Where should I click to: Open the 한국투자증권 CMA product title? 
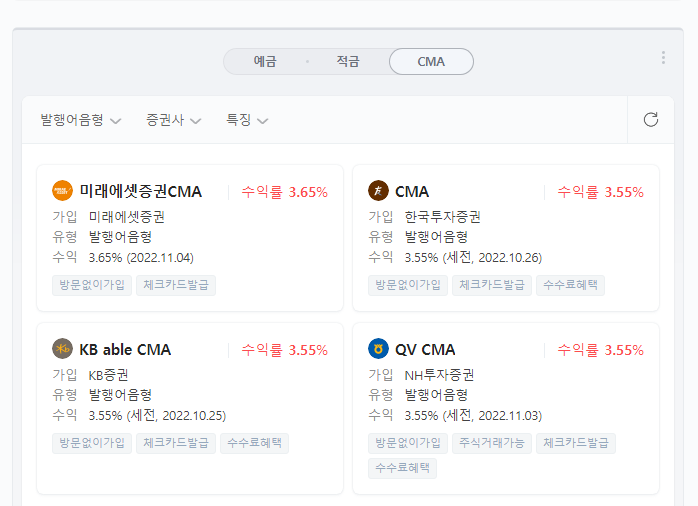412,191
